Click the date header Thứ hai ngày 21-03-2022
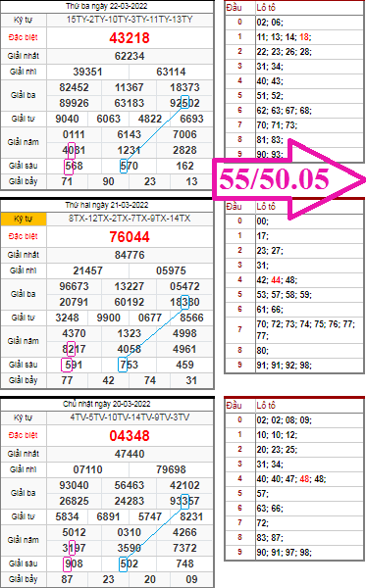366x588 pixels. tap(107, 205)
